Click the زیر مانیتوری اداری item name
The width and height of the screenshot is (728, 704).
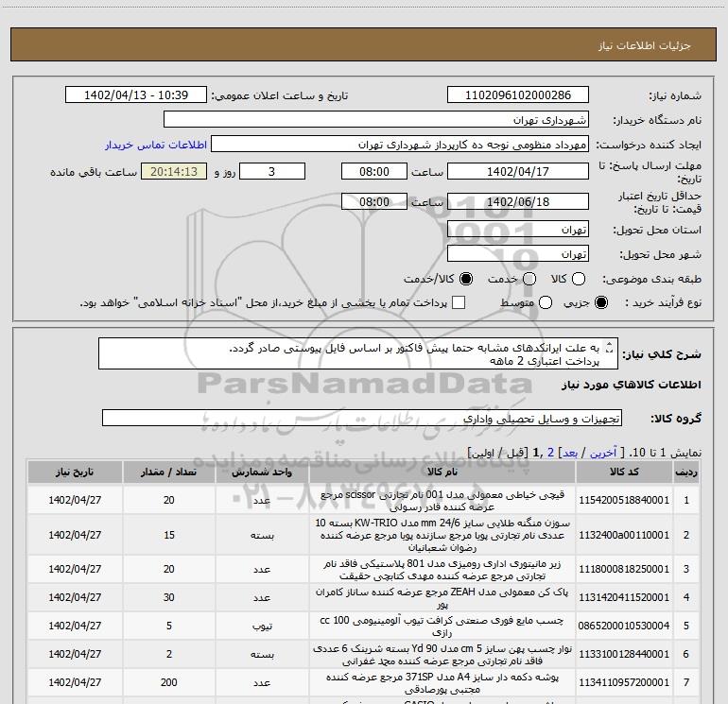click(x=442, y=570)
